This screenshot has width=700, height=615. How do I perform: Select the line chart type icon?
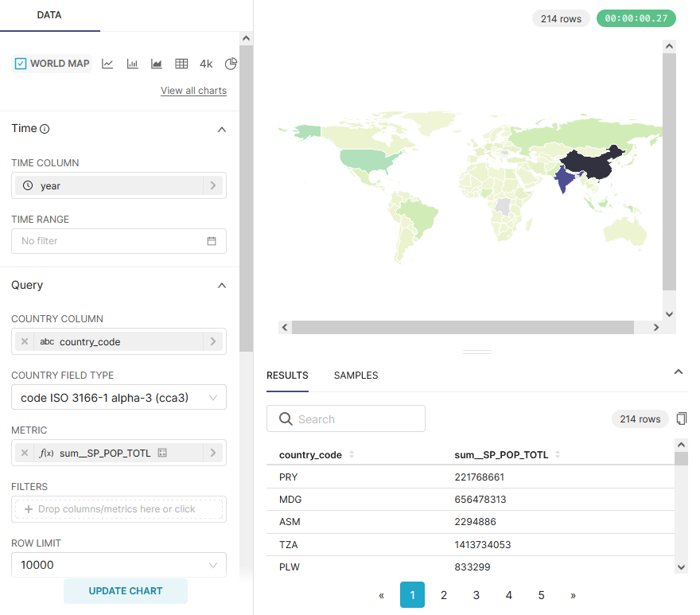(107, 64)
